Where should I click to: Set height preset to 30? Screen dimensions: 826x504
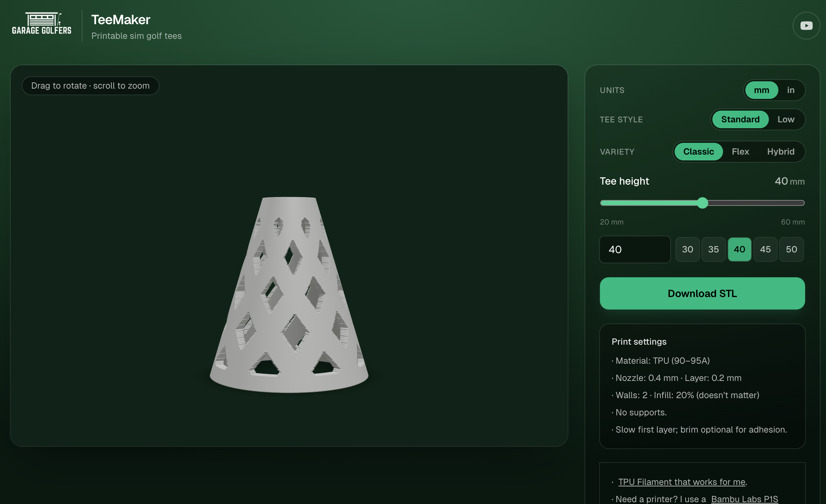[687, 249]
